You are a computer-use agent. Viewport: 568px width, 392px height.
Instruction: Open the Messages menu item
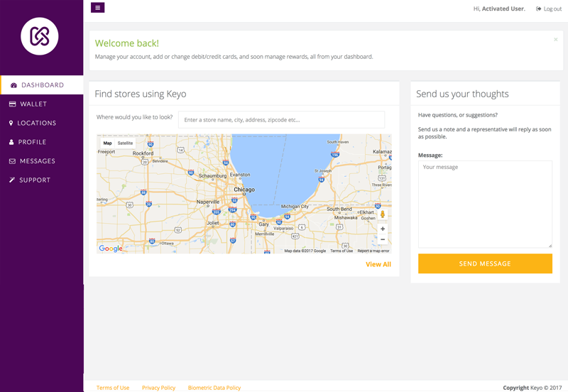[x=42, y=161]
